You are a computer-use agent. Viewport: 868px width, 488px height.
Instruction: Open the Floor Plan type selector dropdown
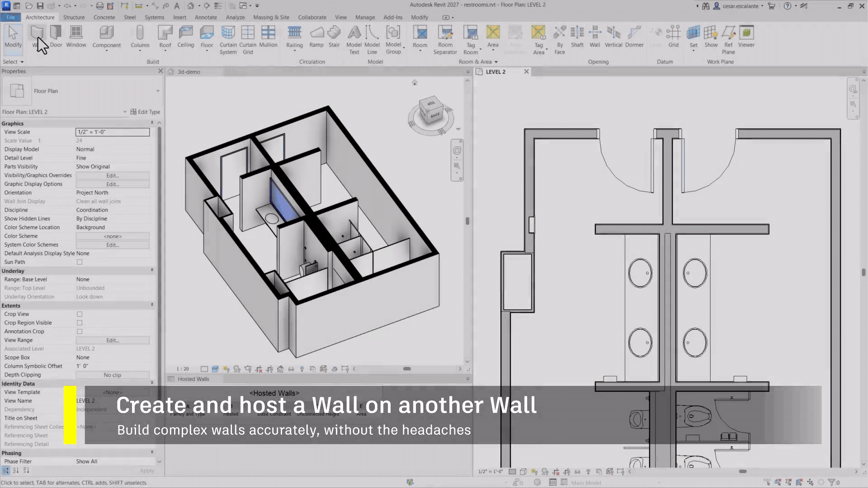click(158, 91)
